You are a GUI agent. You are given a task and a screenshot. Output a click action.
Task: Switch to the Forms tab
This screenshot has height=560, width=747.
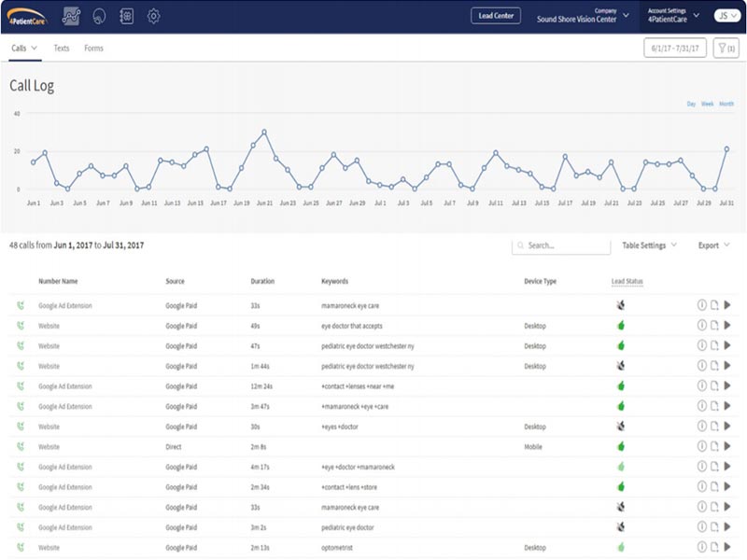(x=94, y=49)
